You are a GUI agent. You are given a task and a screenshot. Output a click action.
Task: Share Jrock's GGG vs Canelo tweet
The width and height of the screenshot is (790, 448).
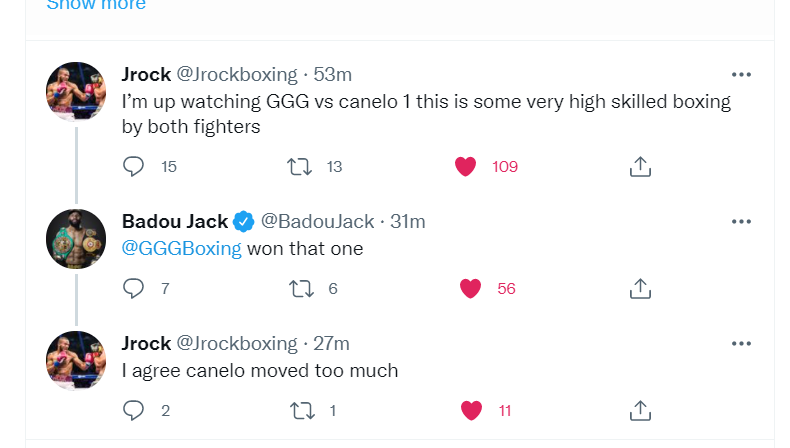click(x=640, y=166)
